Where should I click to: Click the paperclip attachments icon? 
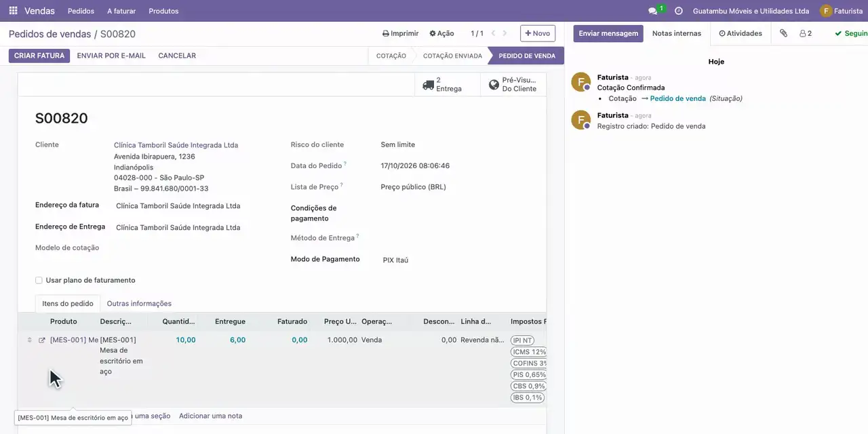click(783, 33)
